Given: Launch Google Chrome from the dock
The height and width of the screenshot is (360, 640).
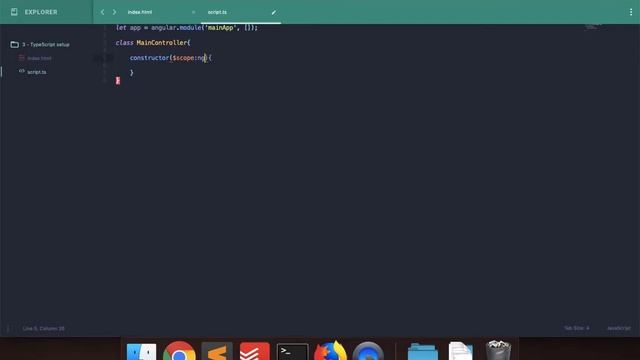Looking at the screenshot, I should 179,351.
